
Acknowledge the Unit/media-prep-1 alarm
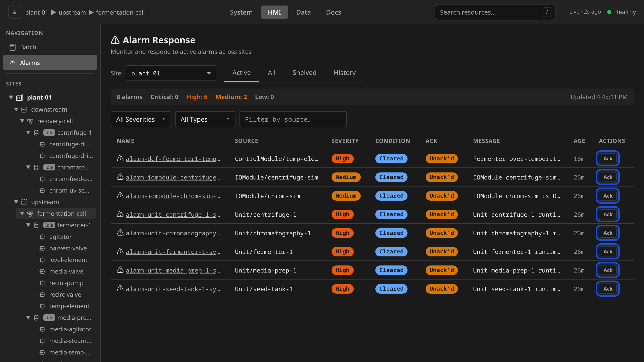pyautogui.click(x=608, y=270)
